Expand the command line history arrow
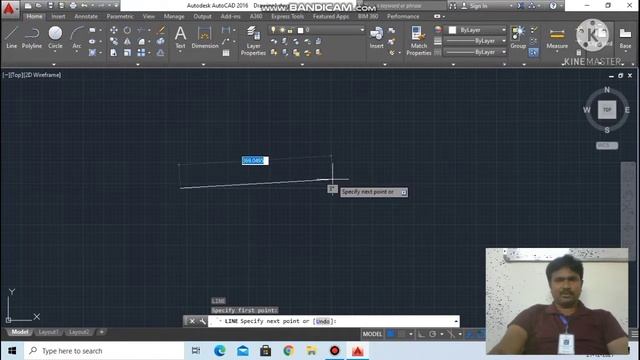 [456, 321]
